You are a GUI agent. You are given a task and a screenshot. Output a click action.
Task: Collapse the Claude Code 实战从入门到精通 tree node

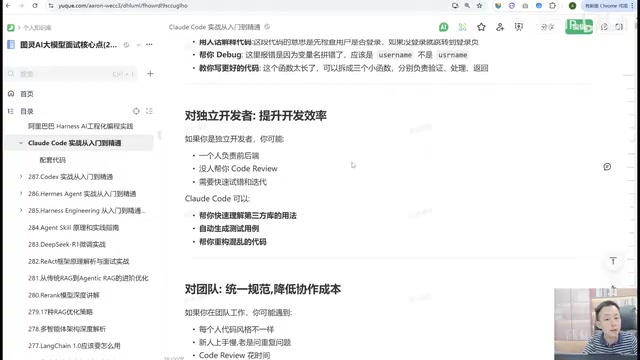tap(21, 143)
